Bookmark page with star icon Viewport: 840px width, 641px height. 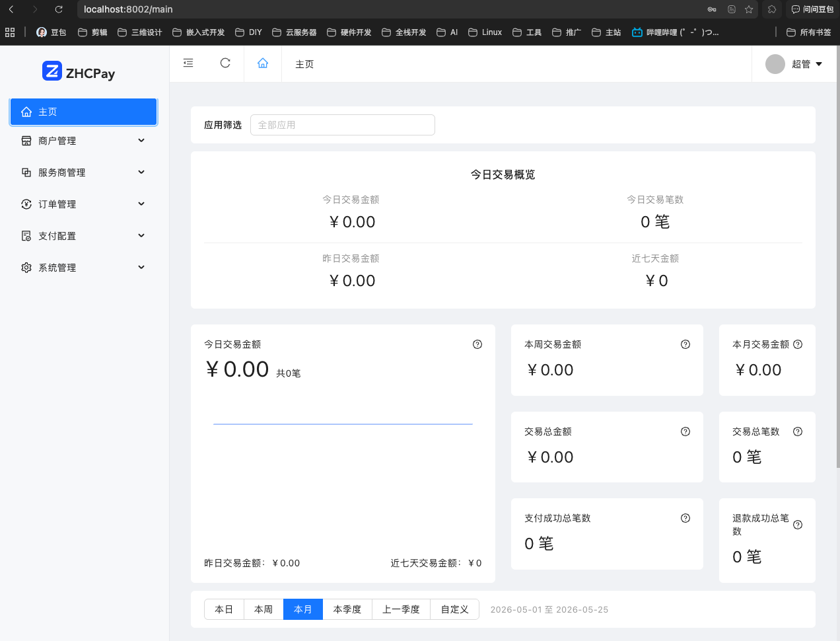point(749,9)
